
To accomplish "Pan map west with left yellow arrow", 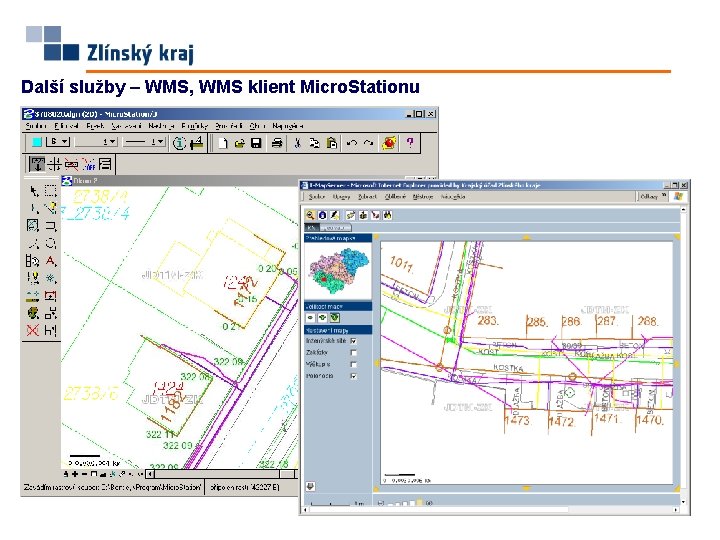I will [377, 363].
